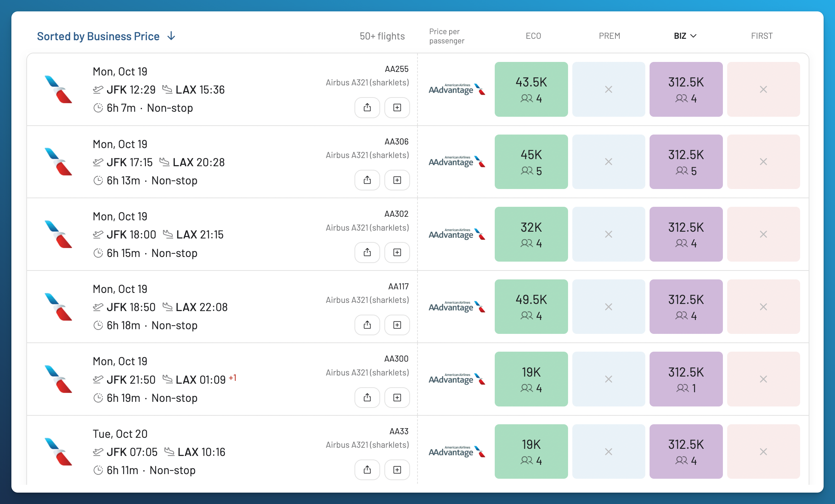The height and width of the screenshot is (504, 835).
Task: Select 45K economy fare for AA306
Action: pyautogui.click(x=531, y=162)
